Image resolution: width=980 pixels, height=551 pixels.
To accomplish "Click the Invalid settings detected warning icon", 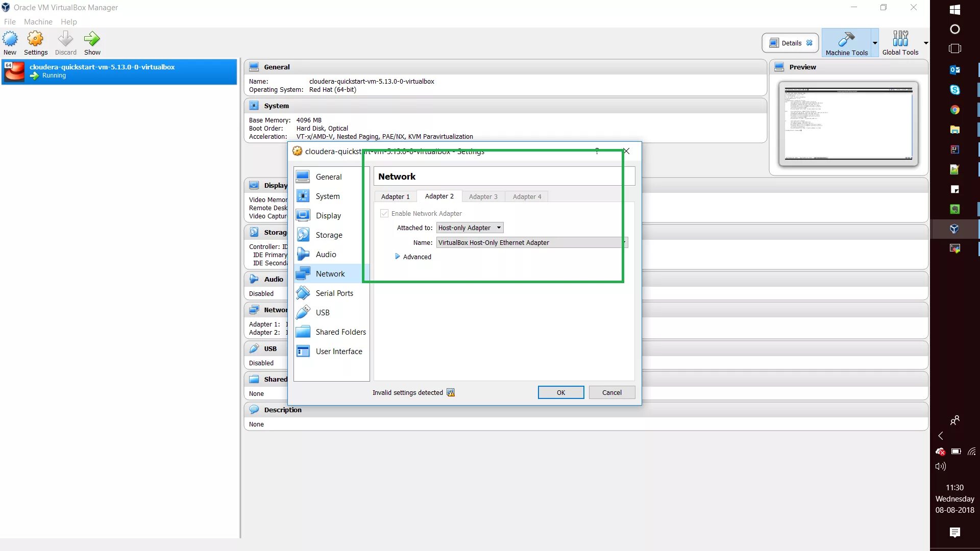I will (451, 392).
